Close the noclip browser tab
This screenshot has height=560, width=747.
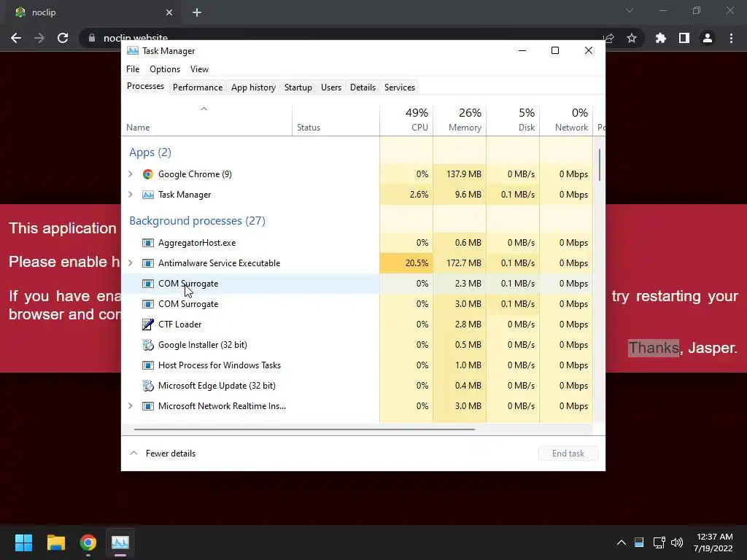point(169,12)
